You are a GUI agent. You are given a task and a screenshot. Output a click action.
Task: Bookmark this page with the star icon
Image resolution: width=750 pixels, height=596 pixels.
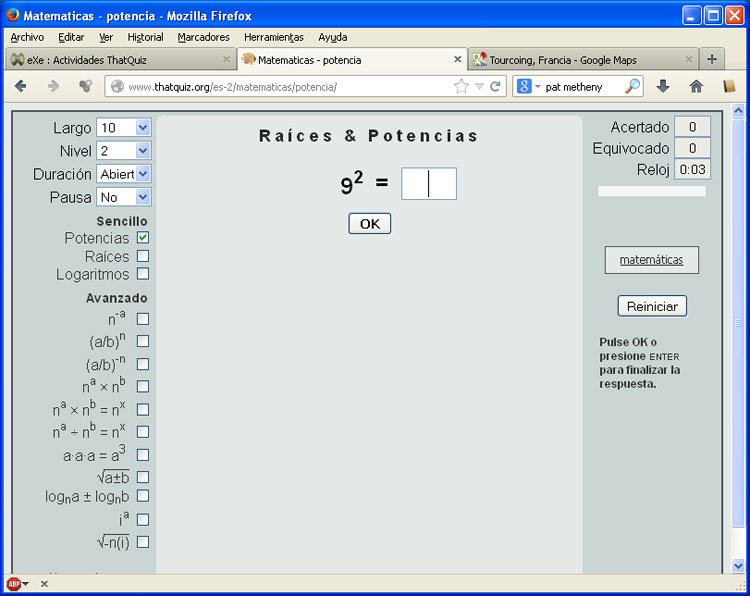click(x=461, y=87)
